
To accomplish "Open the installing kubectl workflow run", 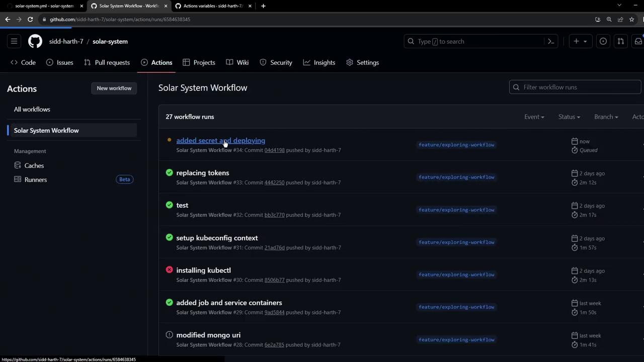I will 203,270.
